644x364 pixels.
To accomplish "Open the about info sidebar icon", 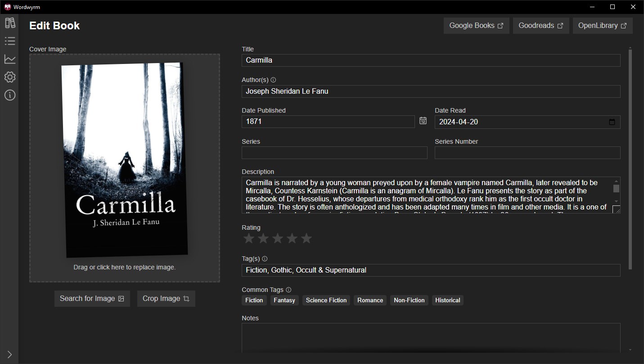I will pyautogui.click(x=10, y=95).
